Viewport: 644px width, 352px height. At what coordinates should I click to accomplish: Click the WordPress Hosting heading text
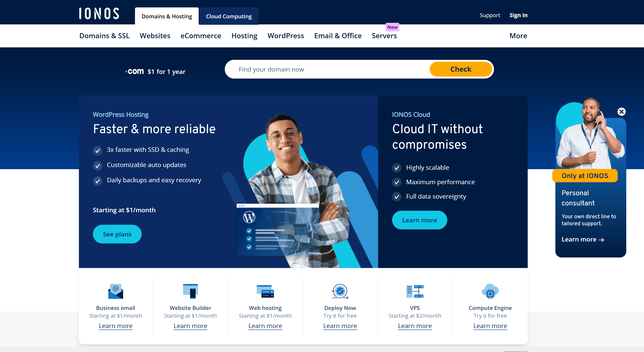coord(121,115)
